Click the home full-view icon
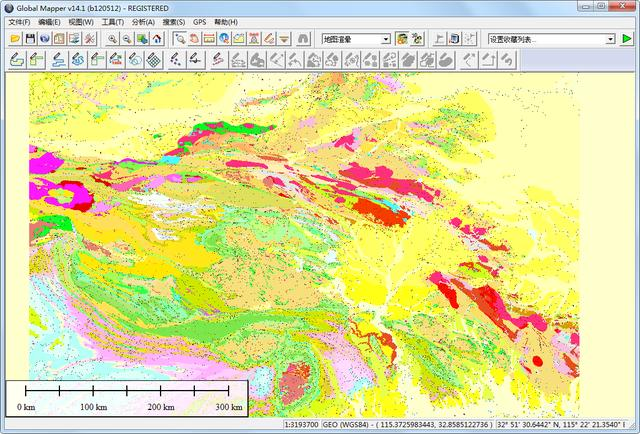 (x=157, y=39)
